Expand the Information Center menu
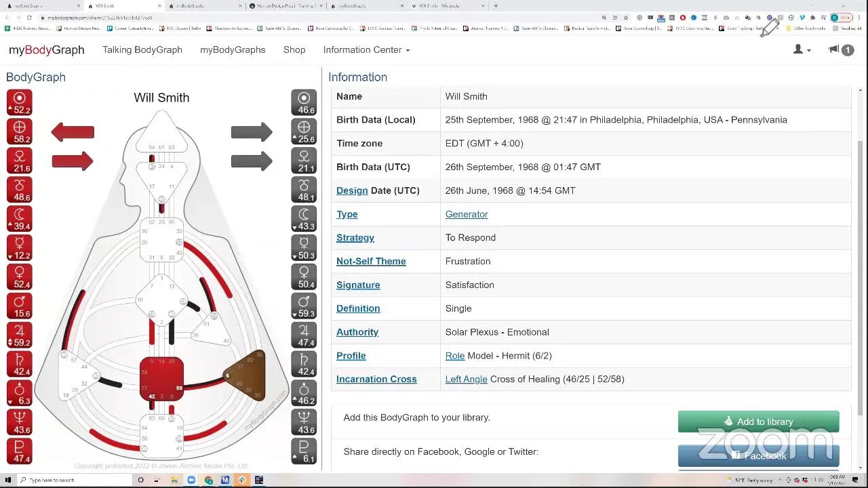 pos(366,49)
